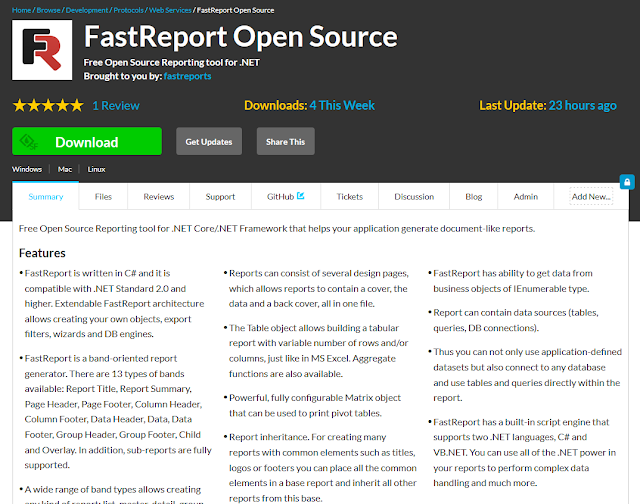The image size is (640, 504).
Task: Click the FastReport FR logo image
Action: coord(42,50)
